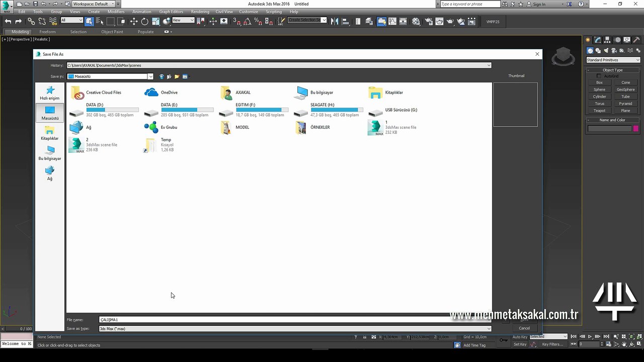Open the Material Editor sphere icon
Screen dimensions: 644x362
pyautogui.click(x=416, y=21)
